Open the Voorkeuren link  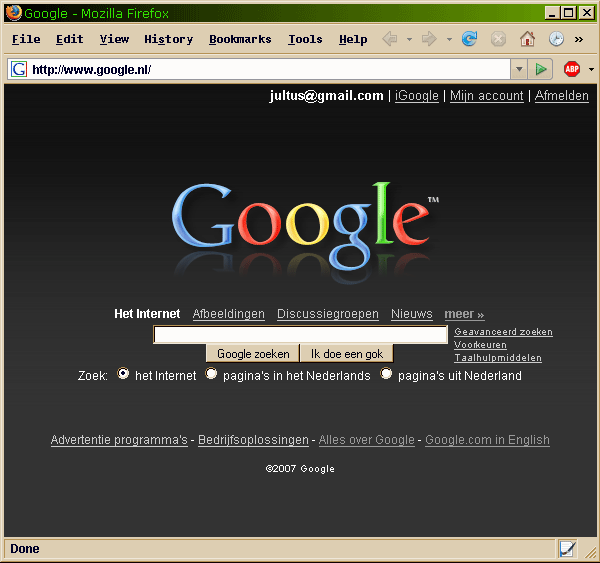[480, 345]
